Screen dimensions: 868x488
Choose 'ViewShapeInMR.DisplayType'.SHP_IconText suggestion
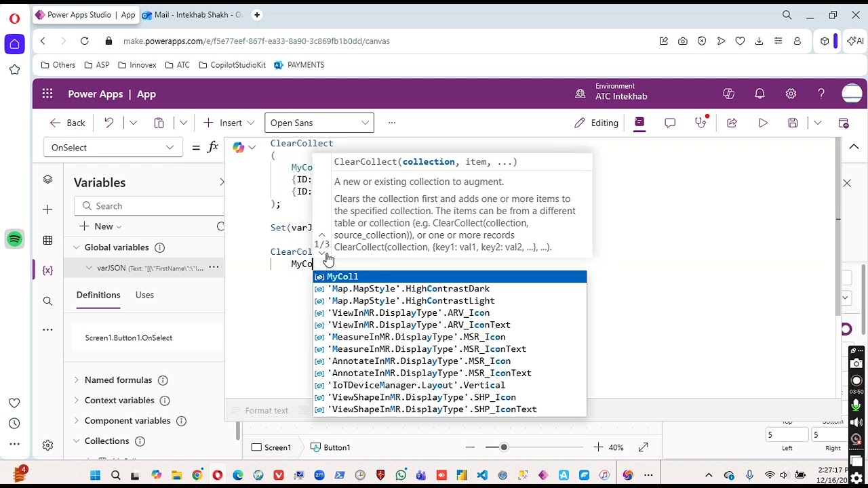450,409
